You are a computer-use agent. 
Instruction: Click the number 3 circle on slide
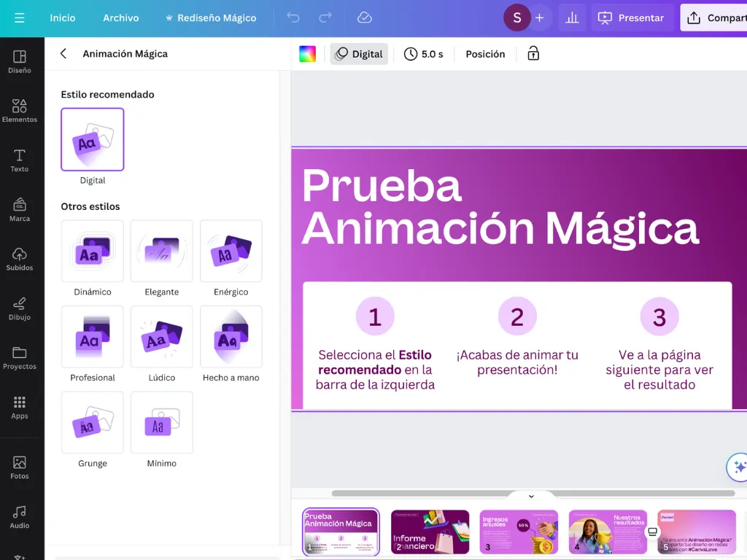[x=659, y=316]
